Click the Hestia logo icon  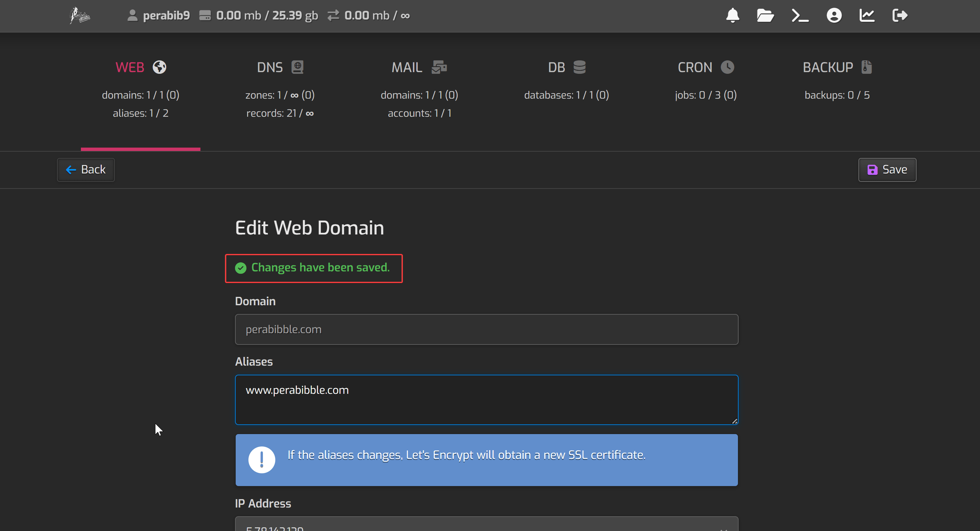tap(80, 15)
